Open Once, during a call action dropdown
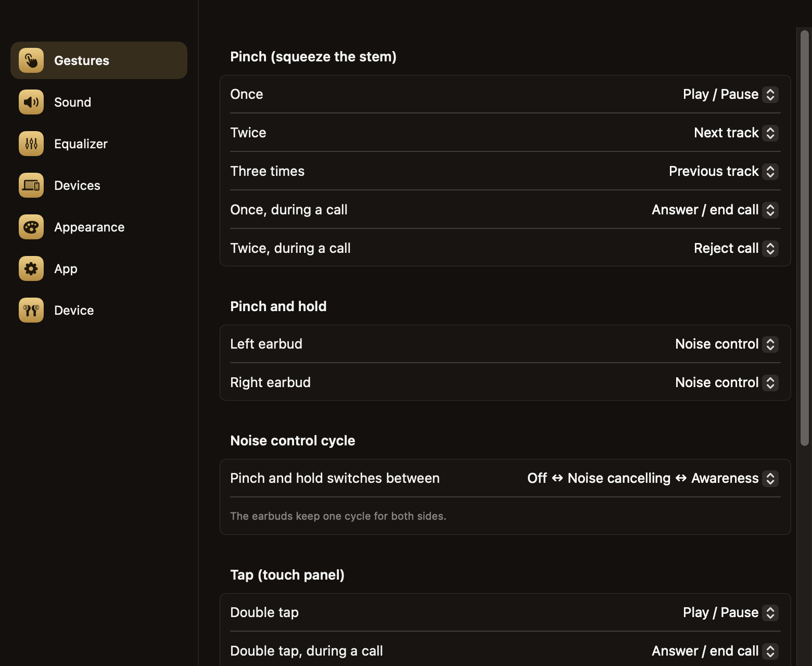The image size is (812, 666). coord(715,210)
